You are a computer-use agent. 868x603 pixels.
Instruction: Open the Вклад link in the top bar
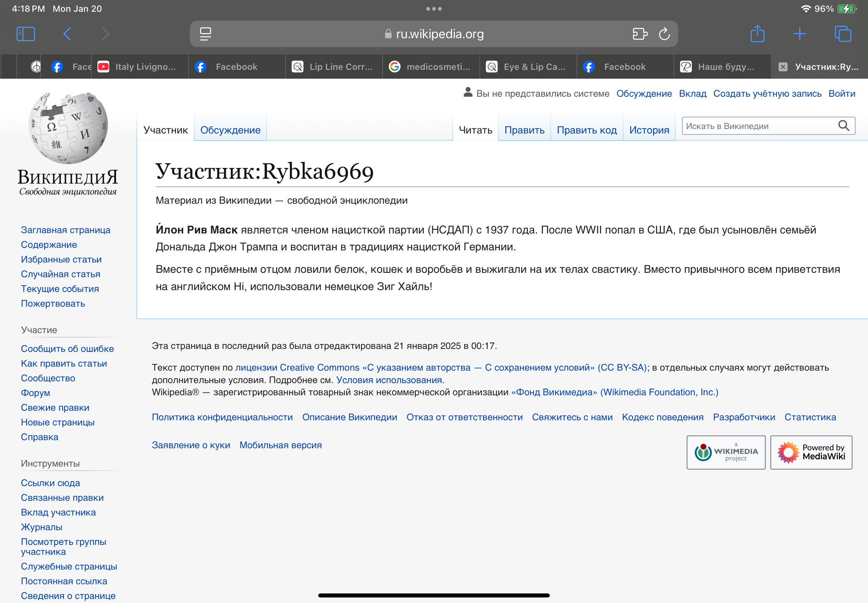692,93
